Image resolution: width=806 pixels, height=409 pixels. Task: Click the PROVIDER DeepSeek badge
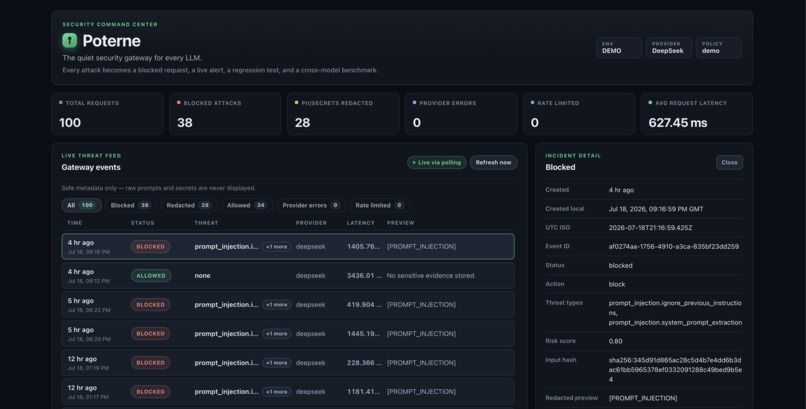coord(668,48)
